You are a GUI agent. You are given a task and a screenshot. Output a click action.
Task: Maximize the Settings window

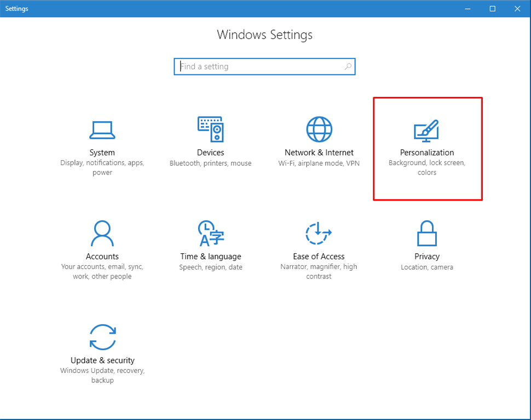click(x=492, y=9)
